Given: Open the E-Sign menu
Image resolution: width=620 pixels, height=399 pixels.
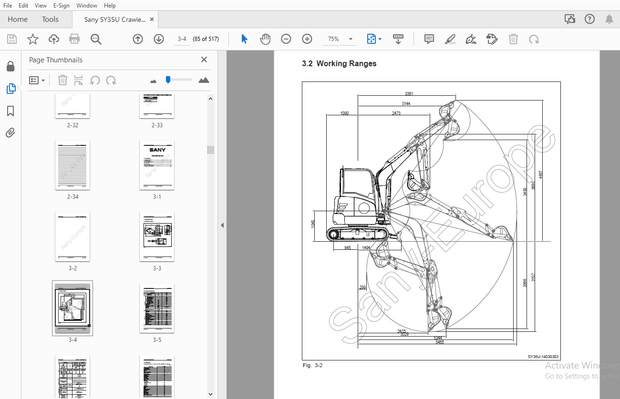Looking at the screenshot, I should pos(61,6).
